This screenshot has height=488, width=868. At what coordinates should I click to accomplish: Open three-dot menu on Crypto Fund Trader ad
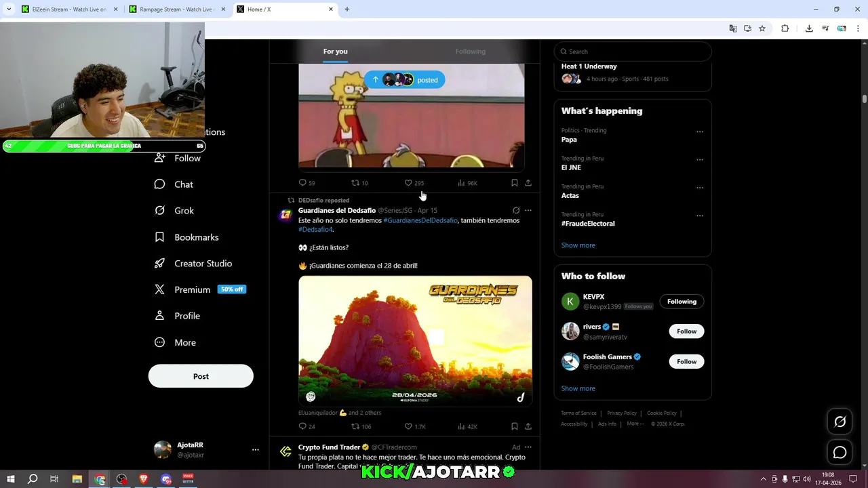click(x=528, y=447)
